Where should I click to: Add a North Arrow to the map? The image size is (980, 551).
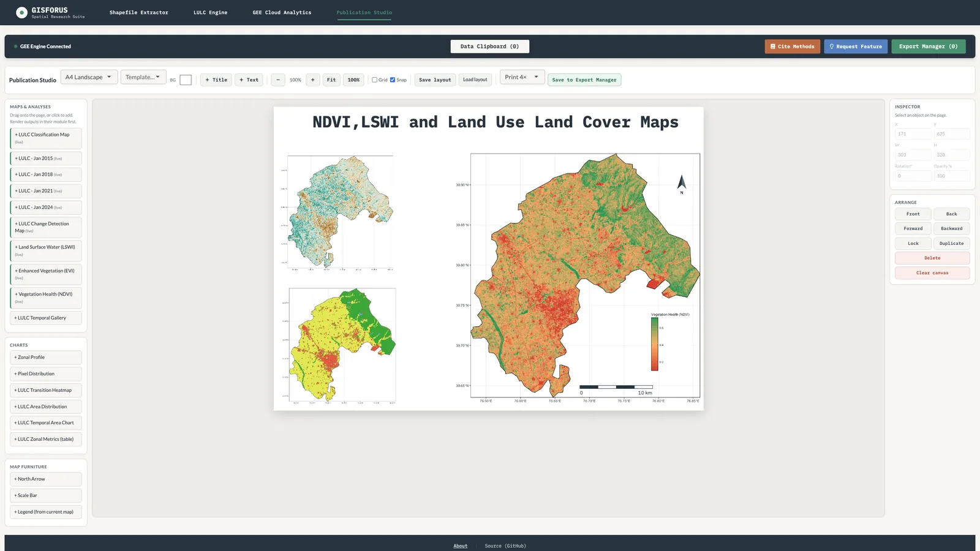46,479
